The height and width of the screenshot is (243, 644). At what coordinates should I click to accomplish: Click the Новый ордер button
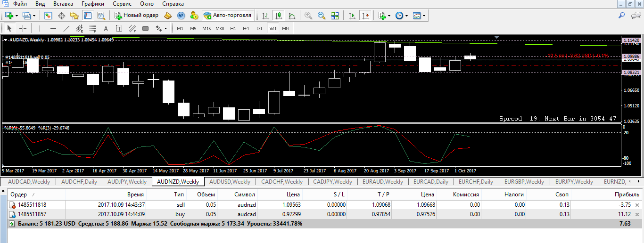[x=136, y=16]
